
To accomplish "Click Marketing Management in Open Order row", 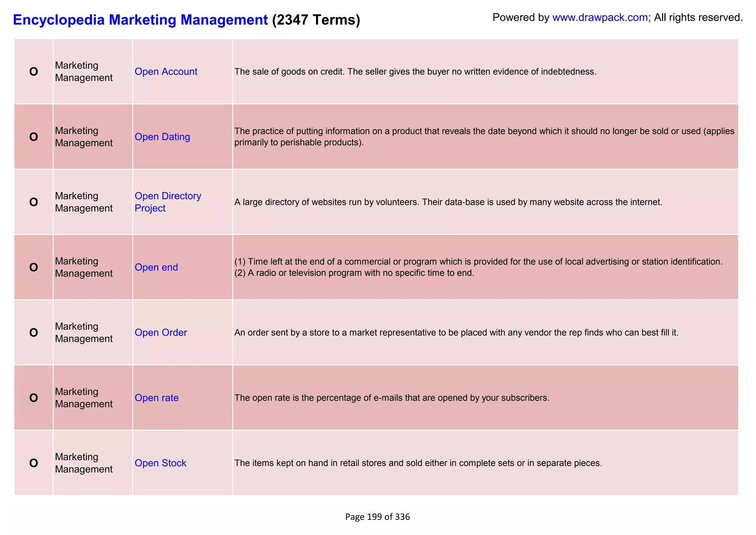I will pos(84,333).
